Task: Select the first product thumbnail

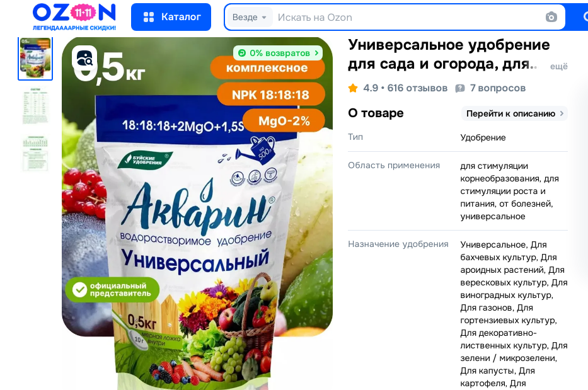Action: coord(35,59)
